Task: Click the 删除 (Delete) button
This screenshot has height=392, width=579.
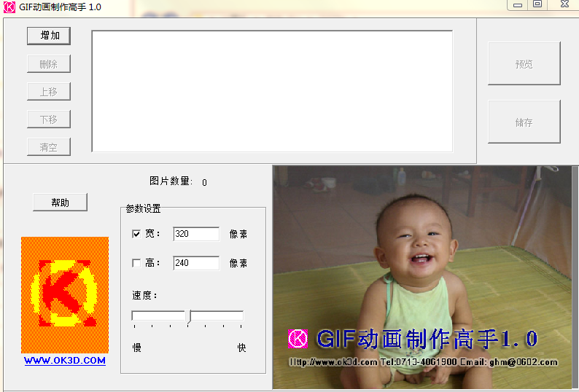Action: [49, 64]
